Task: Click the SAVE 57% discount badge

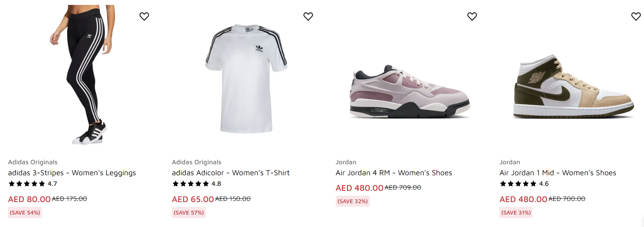Action: pyautogui.click(x=189, y=213)
